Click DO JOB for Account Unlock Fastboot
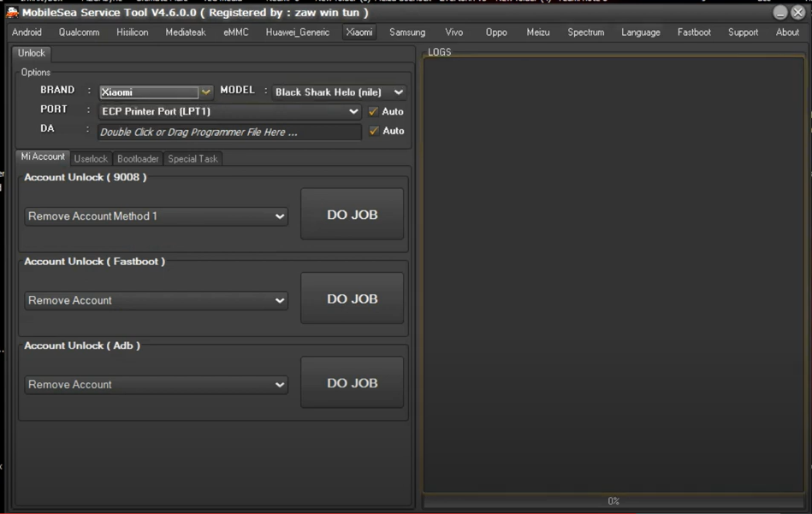 [x=353, y=298]
